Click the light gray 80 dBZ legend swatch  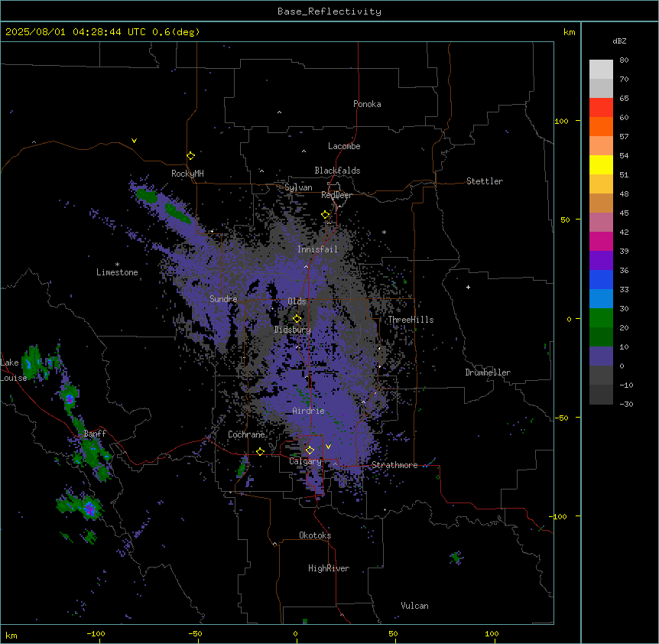point(601,69)
